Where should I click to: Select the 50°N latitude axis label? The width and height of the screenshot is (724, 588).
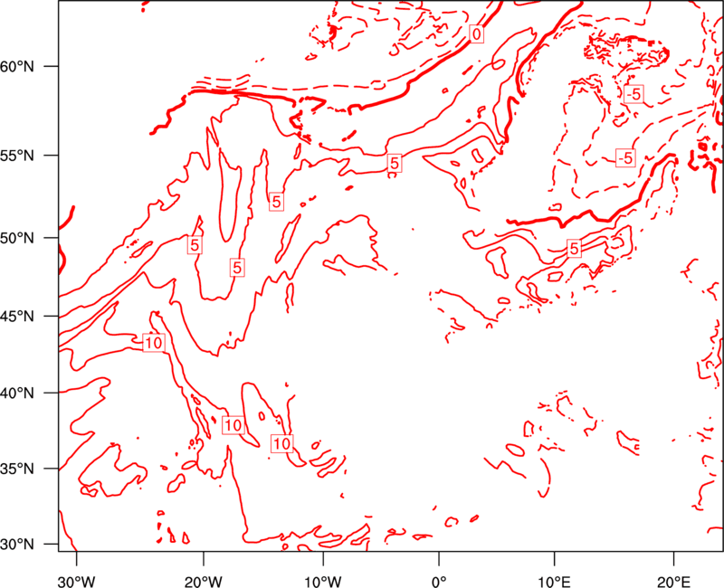click(x=17, y=238)
